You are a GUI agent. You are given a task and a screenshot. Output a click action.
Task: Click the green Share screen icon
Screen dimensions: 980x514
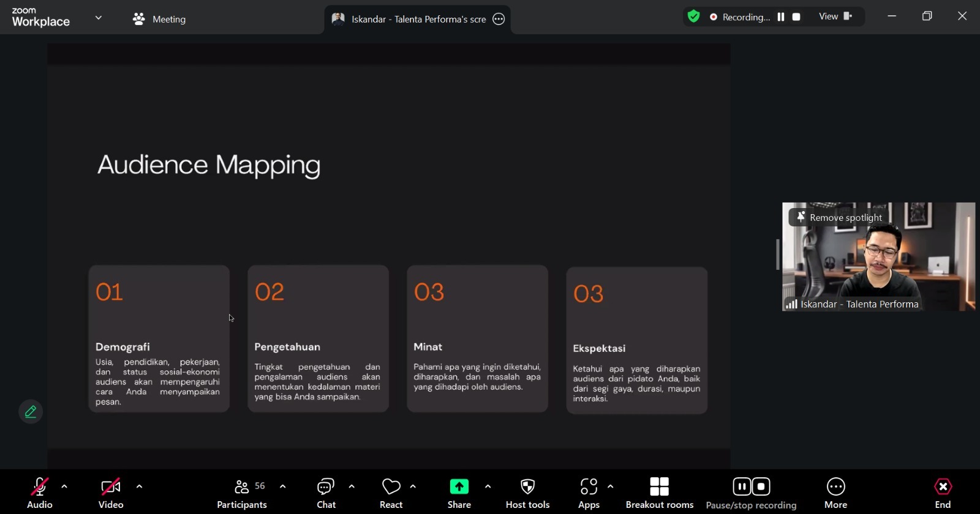point(459,487)
